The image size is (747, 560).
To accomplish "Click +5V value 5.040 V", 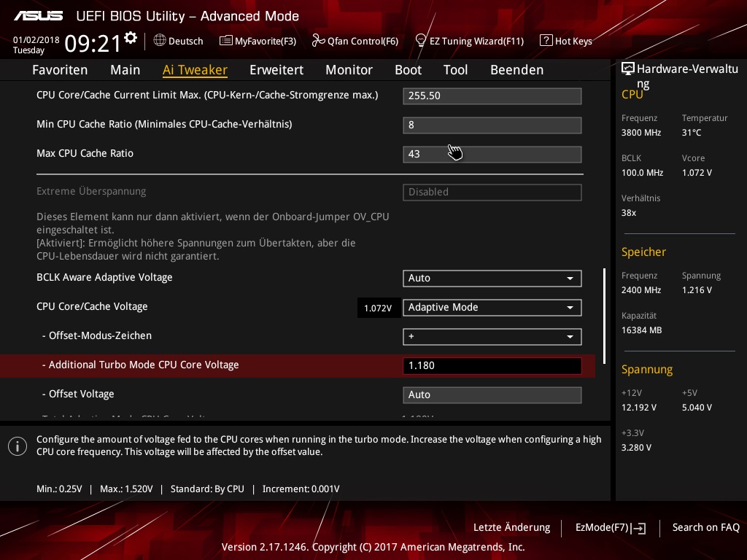I will [697, 408].
